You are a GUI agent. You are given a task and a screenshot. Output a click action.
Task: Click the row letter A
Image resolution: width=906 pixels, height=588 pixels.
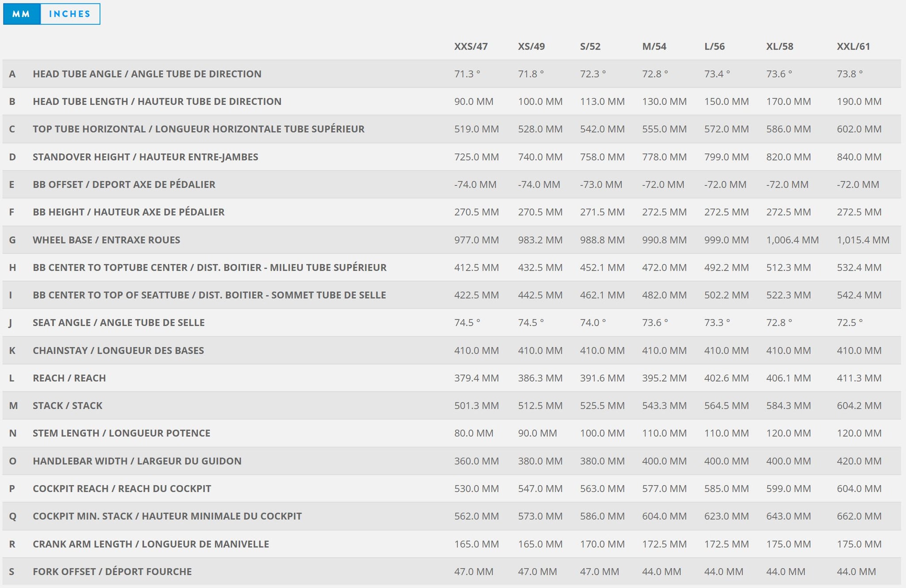(12, 74)
